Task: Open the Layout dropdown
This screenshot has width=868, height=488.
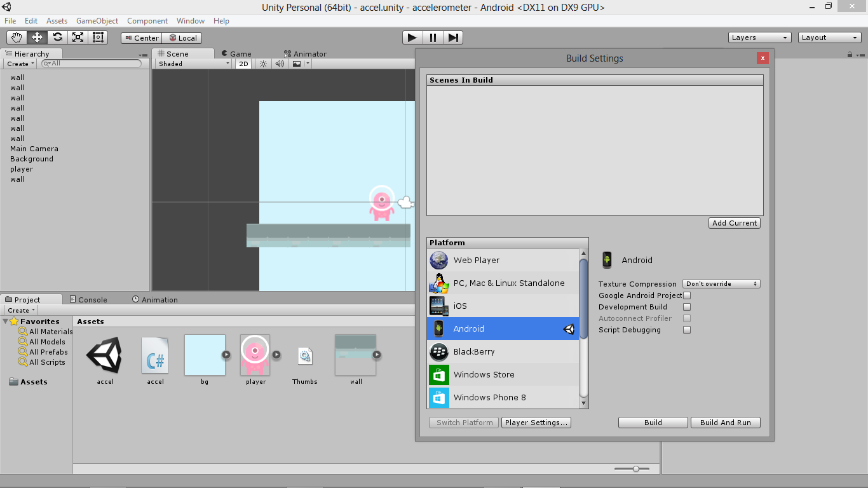Action: [829, 37]
